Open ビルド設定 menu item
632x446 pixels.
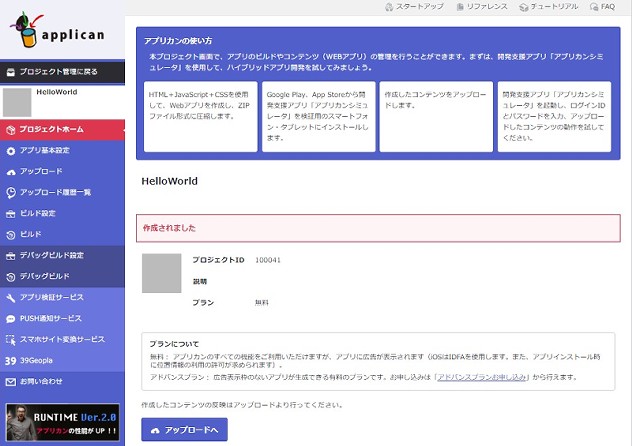coord(62,214)
